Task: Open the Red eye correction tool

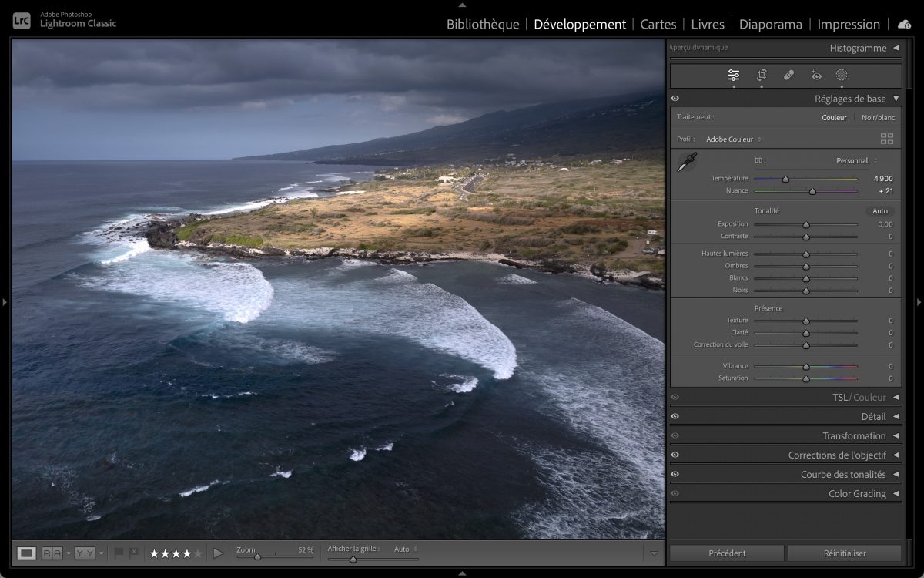Action: (x=816, y=76)
